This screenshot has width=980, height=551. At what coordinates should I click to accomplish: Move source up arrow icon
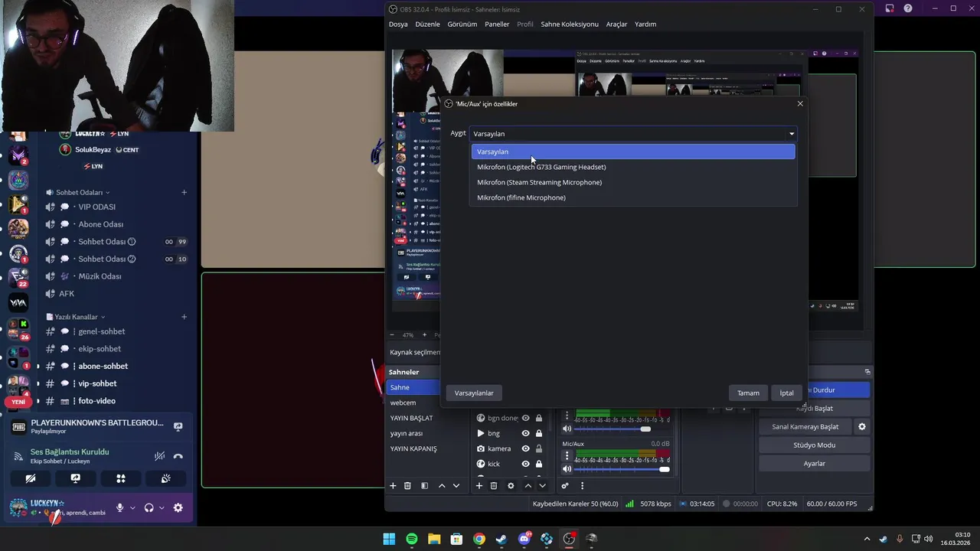[528, 486]
